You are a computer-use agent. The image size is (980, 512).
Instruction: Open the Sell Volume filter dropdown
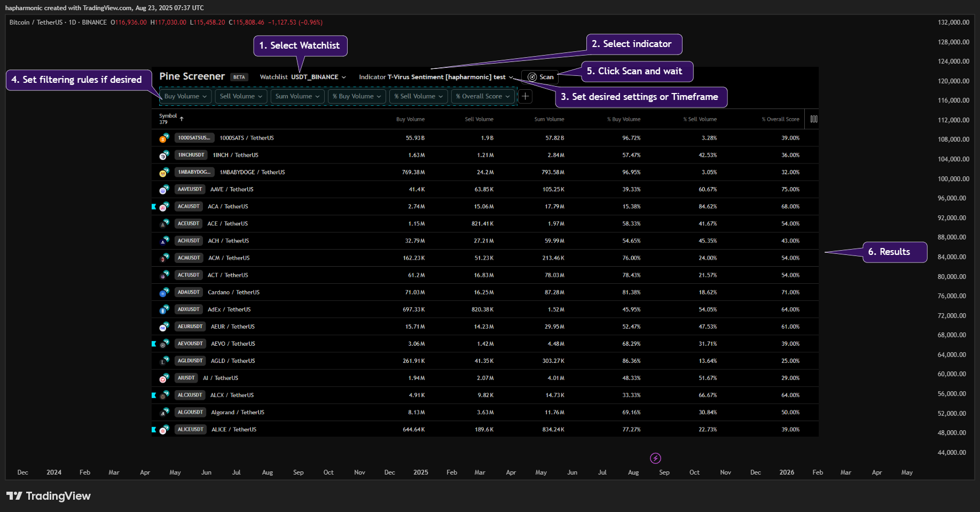point(241,96)
